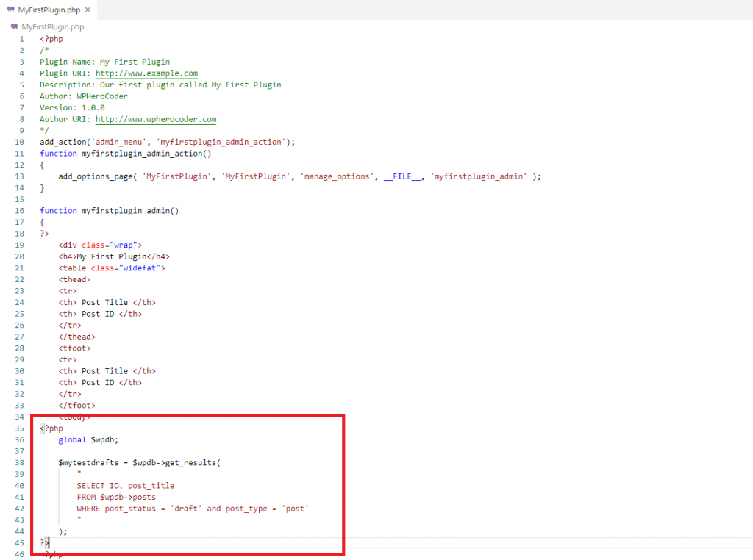Image resolution: width=753 pixels, height=560 pixels.
Task: Click line number 16 in the gutter
Action: (21, 210)
